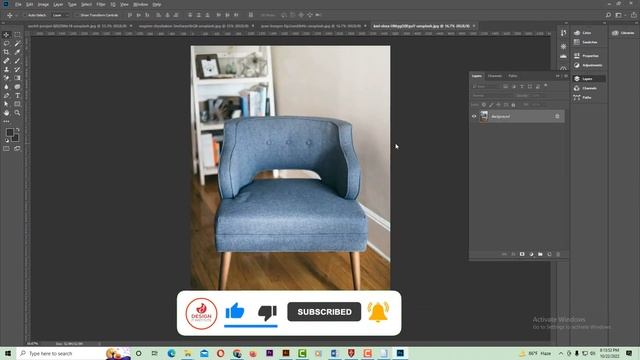Select the Lasso tool
This screenshot has height=360, width=640.
coord(6,43)
